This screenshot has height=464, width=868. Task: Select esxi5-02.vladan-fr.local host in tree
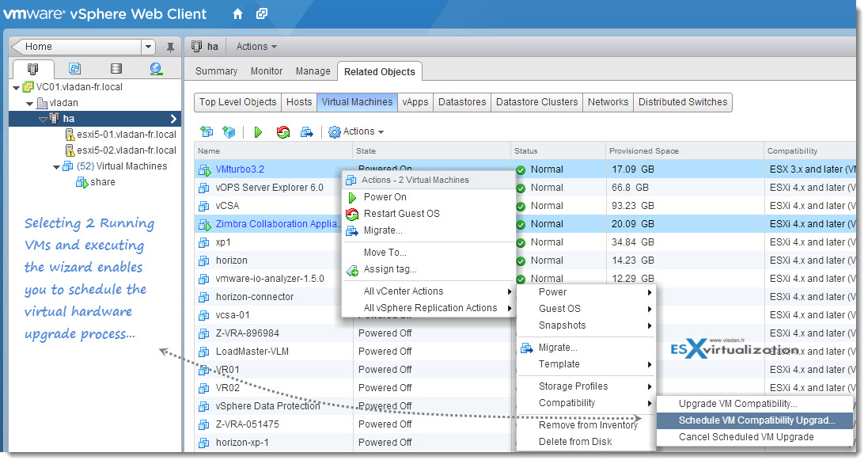click(127, 150)
